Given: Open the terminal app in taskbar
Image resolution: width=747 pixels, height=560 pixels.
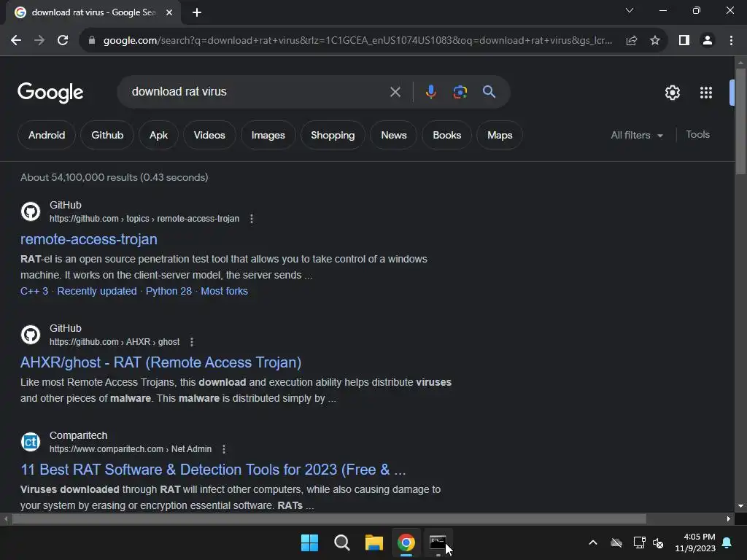Looking at the screenshot, I should (x=438, y=542).
